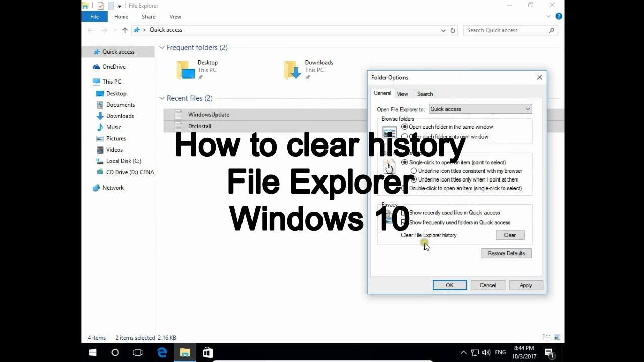Viewport: 644px width, 362px height.
Task: Toggle Show recently used files in Quick access
Action: click(405, 213)
